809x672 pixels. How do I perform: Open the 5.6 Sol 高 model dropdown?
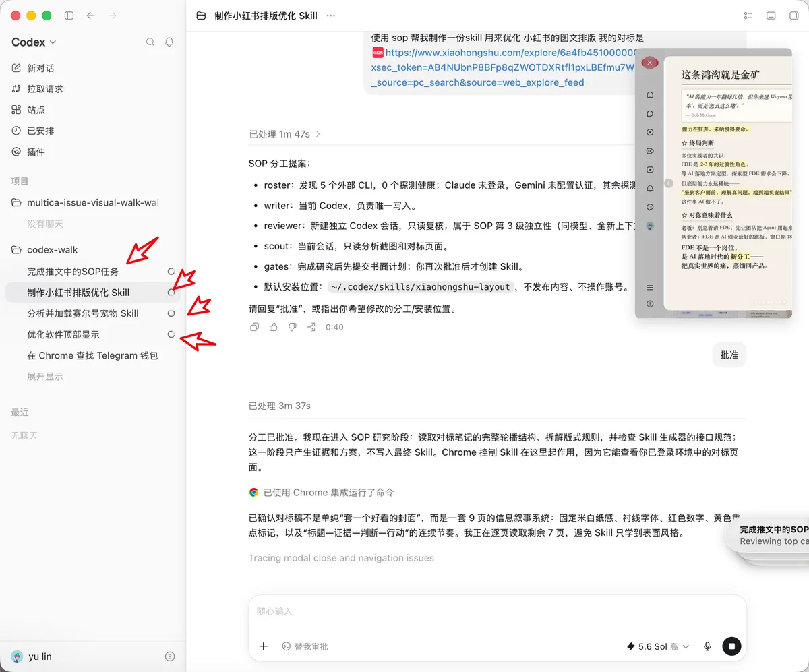(658, 646)
